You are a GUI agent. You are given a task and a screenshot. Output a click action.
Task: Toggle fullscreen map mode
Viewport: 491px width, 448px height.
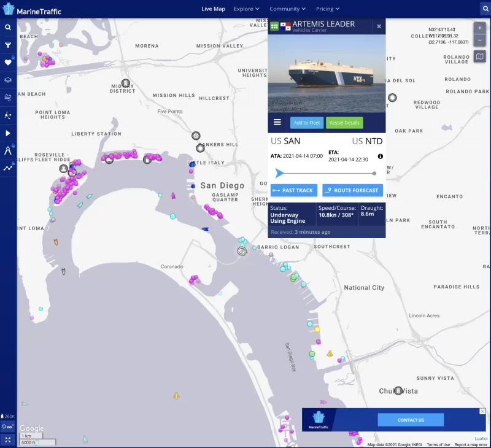pyautogui.click(x=8, y=439)
